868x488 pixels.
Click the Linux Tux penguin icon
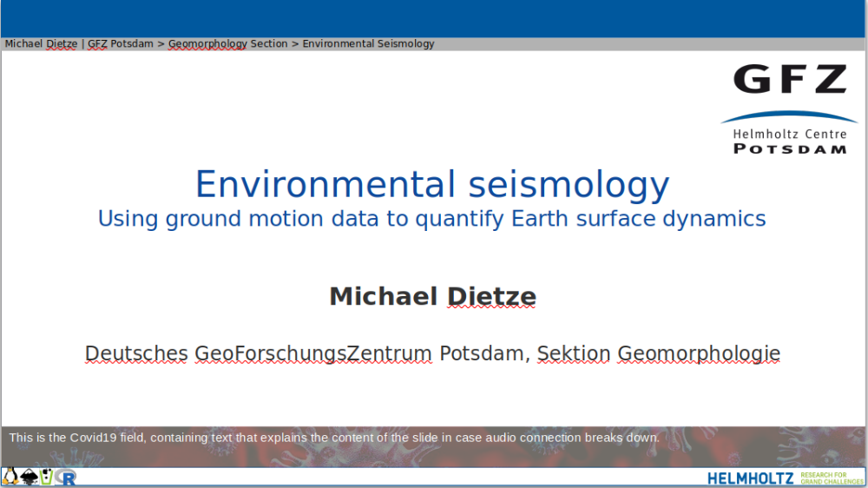pos(10,477)
